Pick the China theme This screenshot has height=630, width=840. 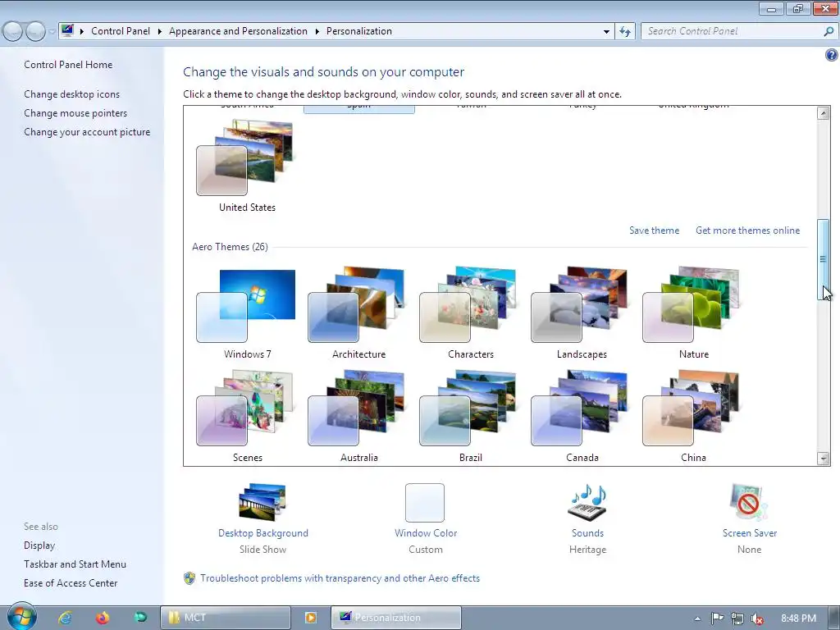pos(692,408)
